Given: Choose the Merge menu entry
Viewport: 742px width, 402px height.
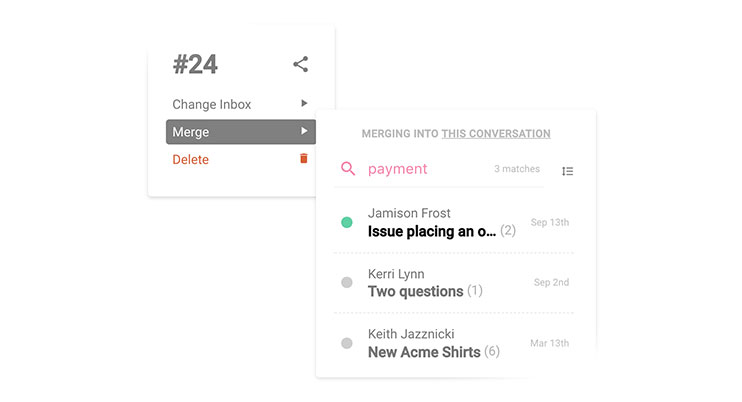Looking at the screenshot, I should point(240,132).
